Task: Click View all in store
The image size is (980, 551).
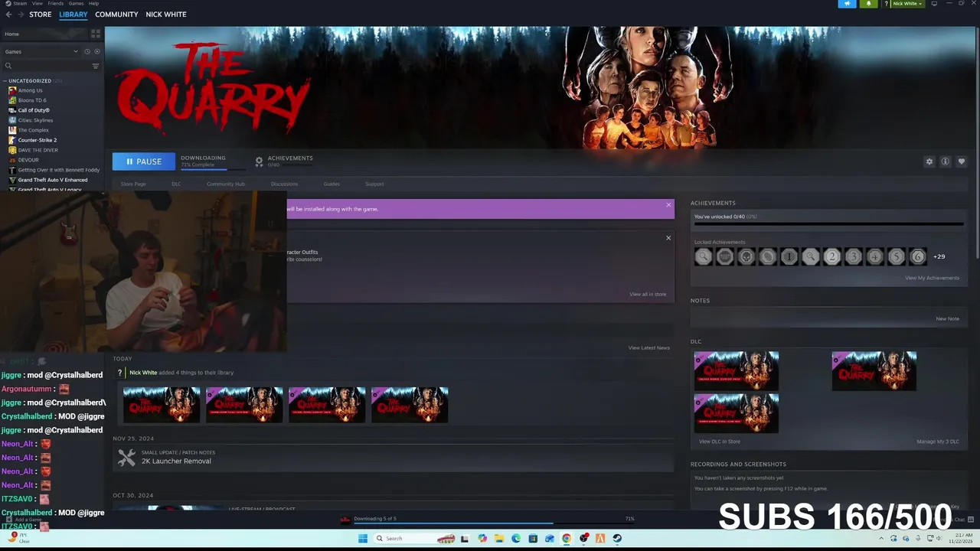Action: (648, 294)
